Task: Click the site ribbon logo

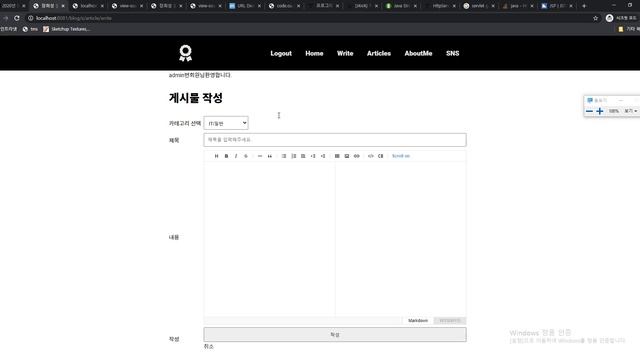Action: tap(185, 53)
